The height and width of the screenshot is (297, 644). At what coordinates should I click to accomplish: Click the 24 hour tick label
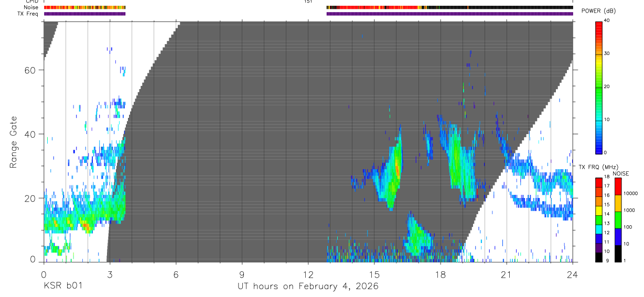click(573, 274)
